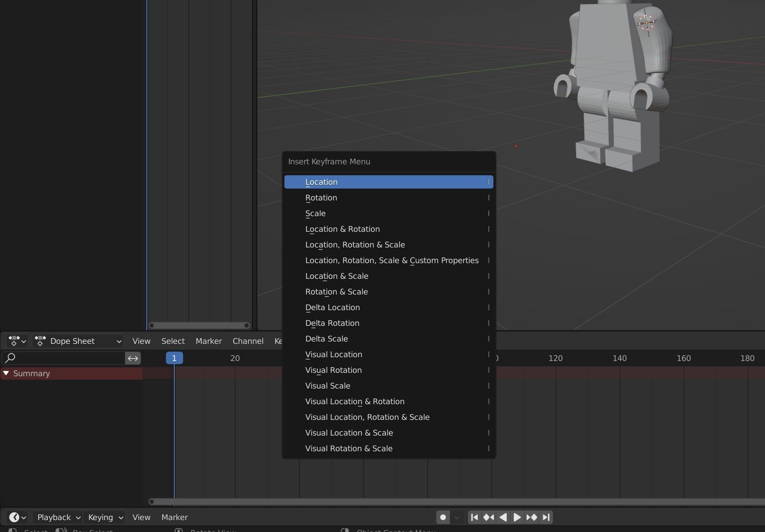765x532 pixels.
Task: Open the Keying dropdown in the timeline
Action: coord(104,517)
